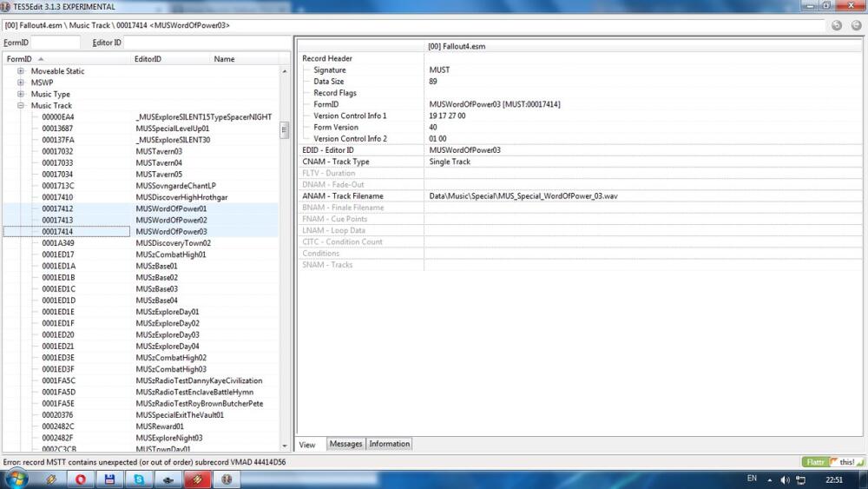Select the MUSzRadioTestRoyBrownButcherPete record
868x489 pixels.
[x=200, y=404]
